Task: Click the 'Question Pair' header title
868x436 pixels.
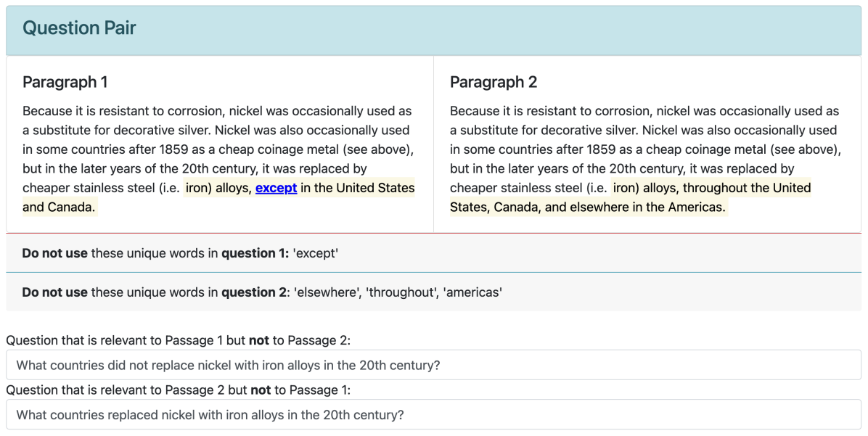Action: click(79, 28)
